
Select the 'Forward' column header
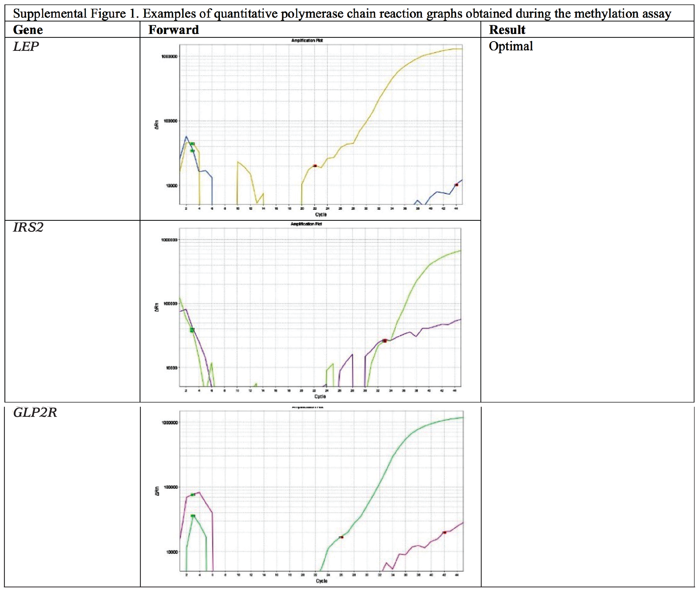[173, 30]
